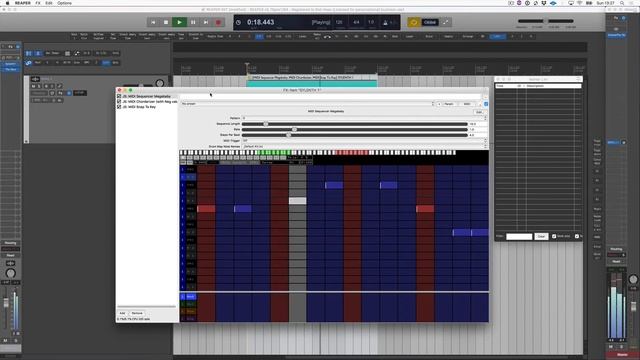Toggle the grid icon in main toolbar
Image resolution: width=640 pixels, height=360 pixels.
(67, 53)
